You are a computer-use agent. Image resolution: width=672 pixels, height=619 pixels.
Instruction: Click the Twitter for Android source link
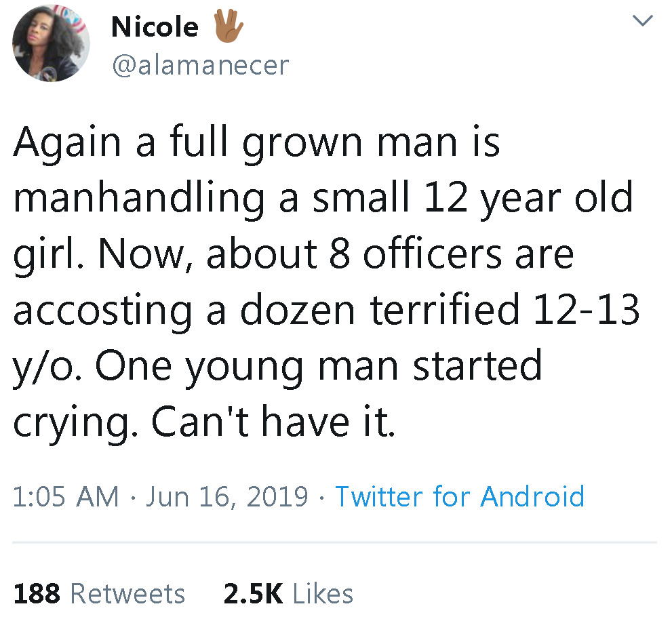click(460, 497)
